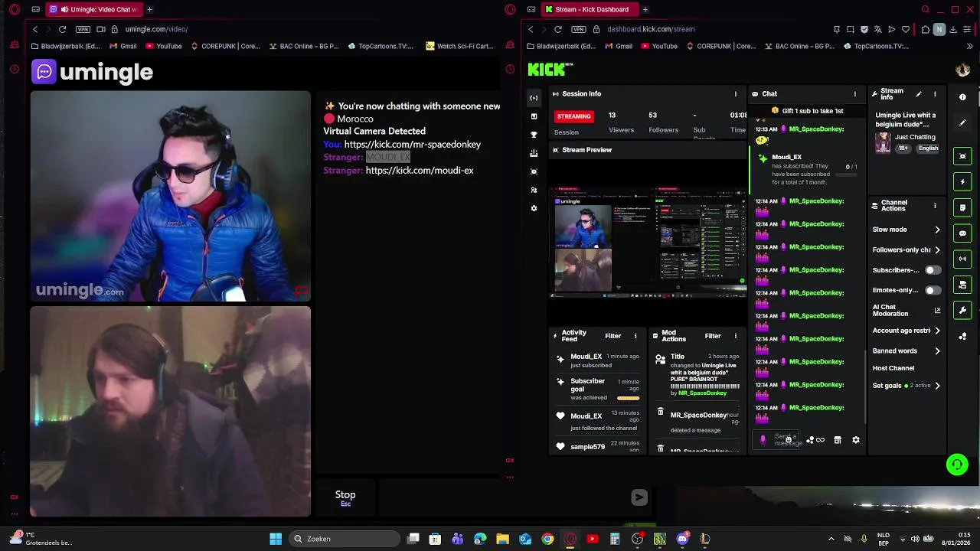The width and height of the screenshot is (980, 551).
Task: Click the Zoeken taskbar search box
Action: click(x=344, y=539)
